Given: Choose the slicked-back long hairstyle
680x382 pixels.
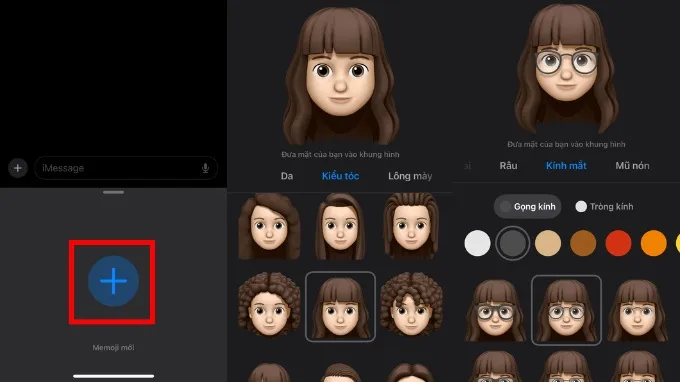Looking at the screenshot, I should pyautogui.click(x=411, y=226).
